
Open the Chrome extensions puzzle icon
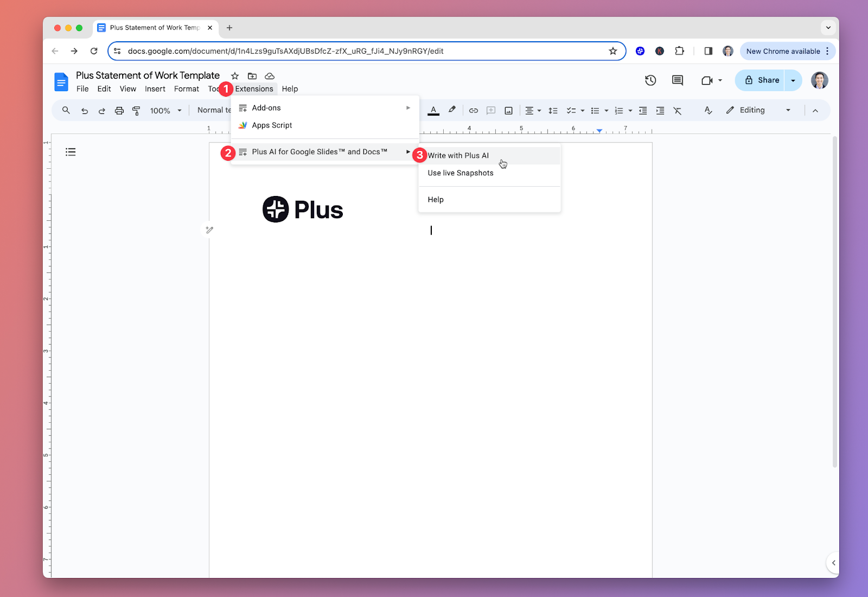pyautogui.click(x=679, y=51)
